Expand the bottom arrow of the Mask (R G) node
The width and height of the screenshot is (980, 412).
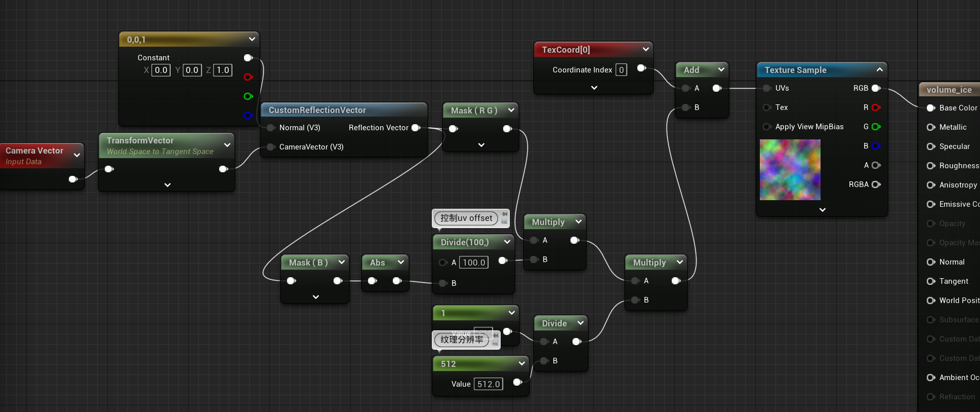481,145
